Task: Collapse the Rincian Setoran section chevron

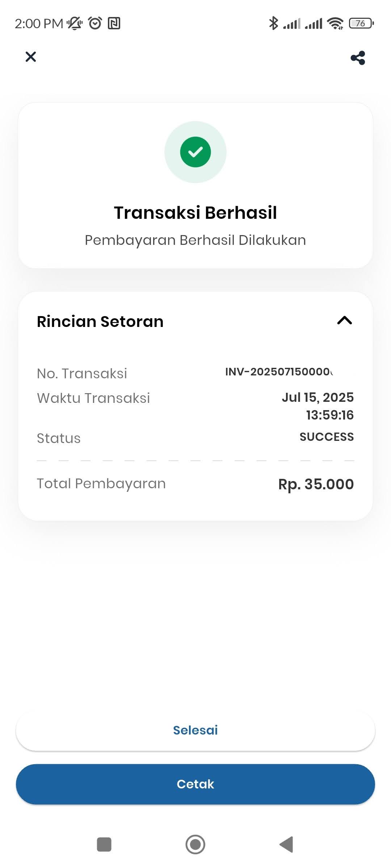Action: tap(344, 320)
